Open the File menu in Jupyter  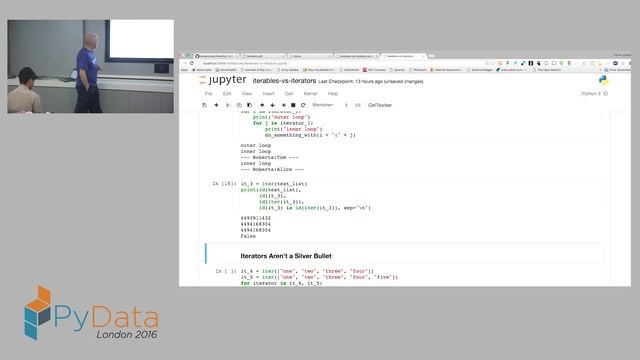tap(209, 94)
